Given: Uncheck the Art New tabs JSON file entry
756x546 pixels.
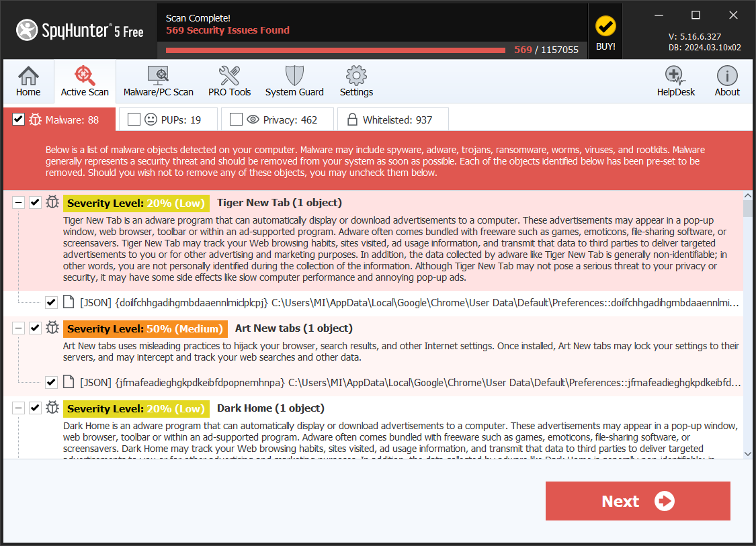Looking at the screenshot, I should pyautogui.click(x=52, y=382).
